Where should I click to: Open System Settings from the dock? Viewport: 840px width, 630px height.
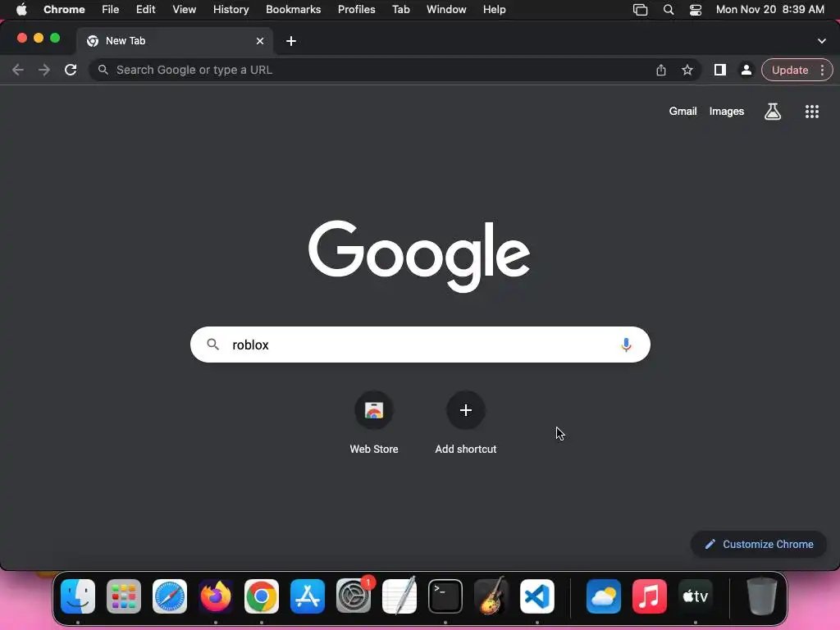[354, 596]
